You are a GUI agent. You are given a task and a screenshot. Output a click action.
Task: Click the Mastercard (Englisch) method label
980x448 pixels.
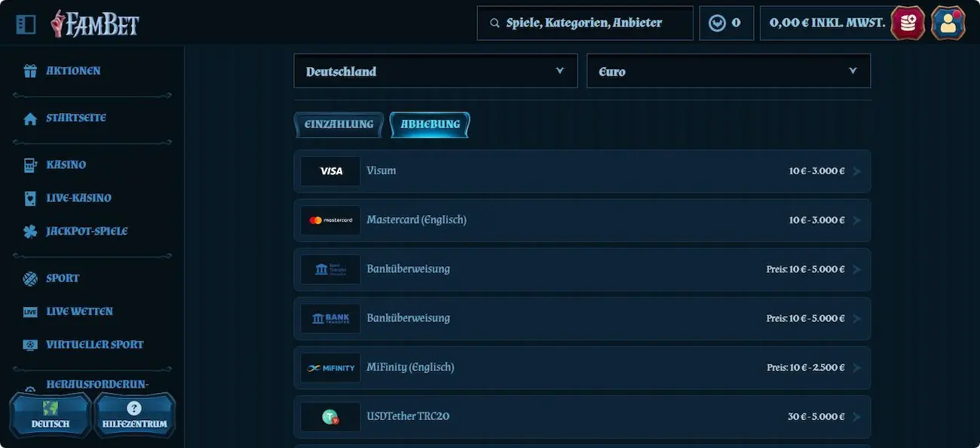416,220
